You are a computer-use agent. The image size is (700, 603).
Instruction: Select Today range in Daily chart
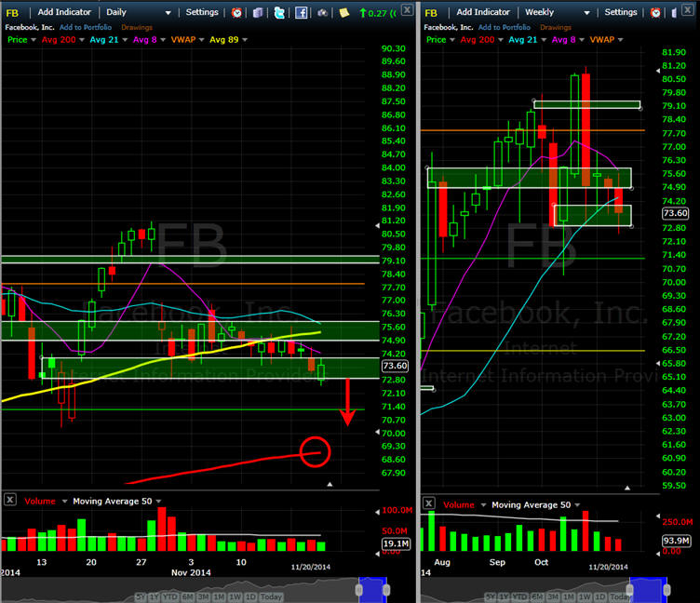click(271, 596)
